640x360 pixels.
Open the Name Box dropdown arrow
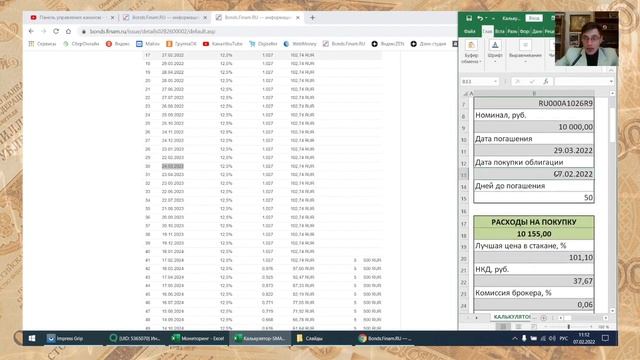coord(495,82)
